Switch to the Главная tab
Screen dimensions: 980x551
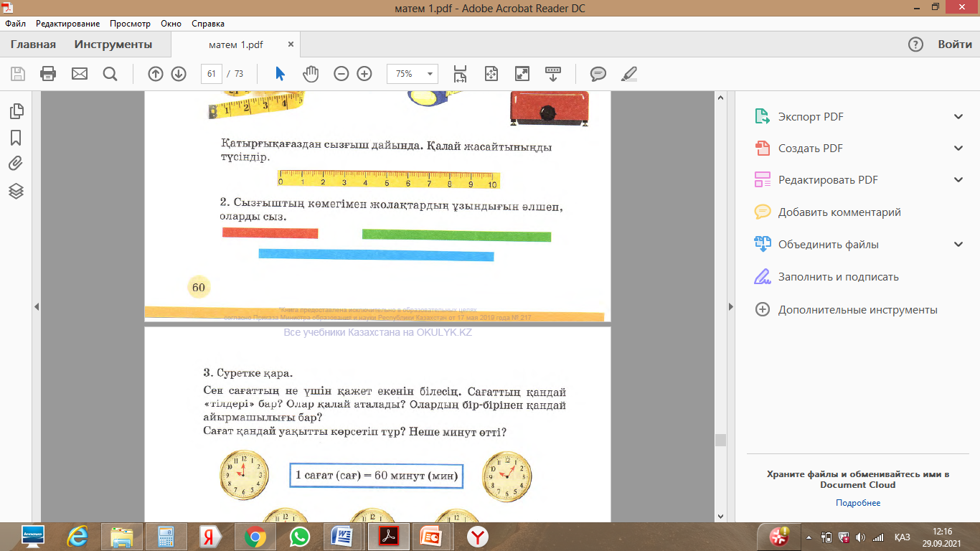click(x=33, y=44)
